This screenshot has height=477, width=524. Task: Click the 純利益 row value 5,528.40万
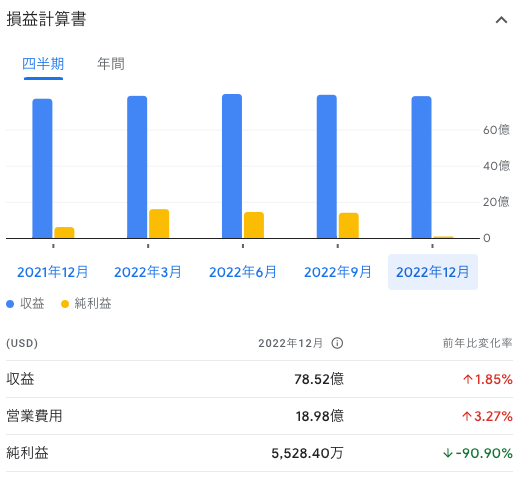pyautogui.click(x=307, y=454)
